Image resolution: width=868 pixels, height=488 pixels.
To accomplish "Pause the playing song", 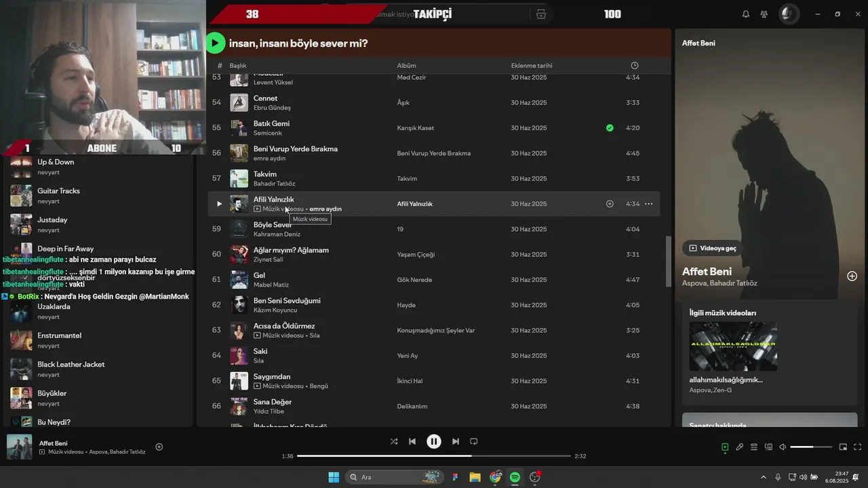I will [x=434, y=441].
